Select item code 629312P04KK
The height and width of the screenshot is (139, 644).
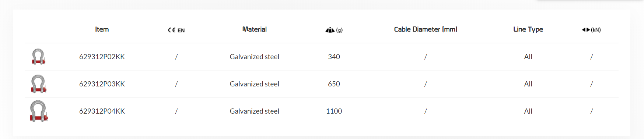point(102,111)
